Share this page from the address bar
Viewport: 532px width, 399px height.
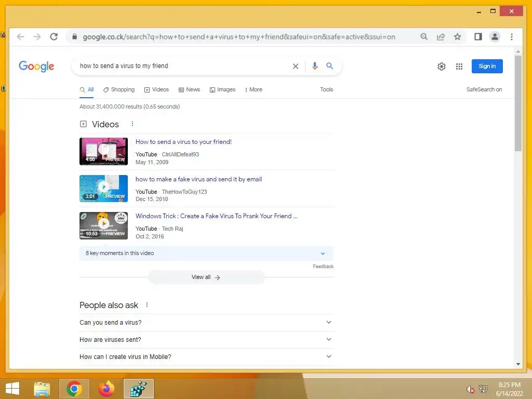coord(441,37)
